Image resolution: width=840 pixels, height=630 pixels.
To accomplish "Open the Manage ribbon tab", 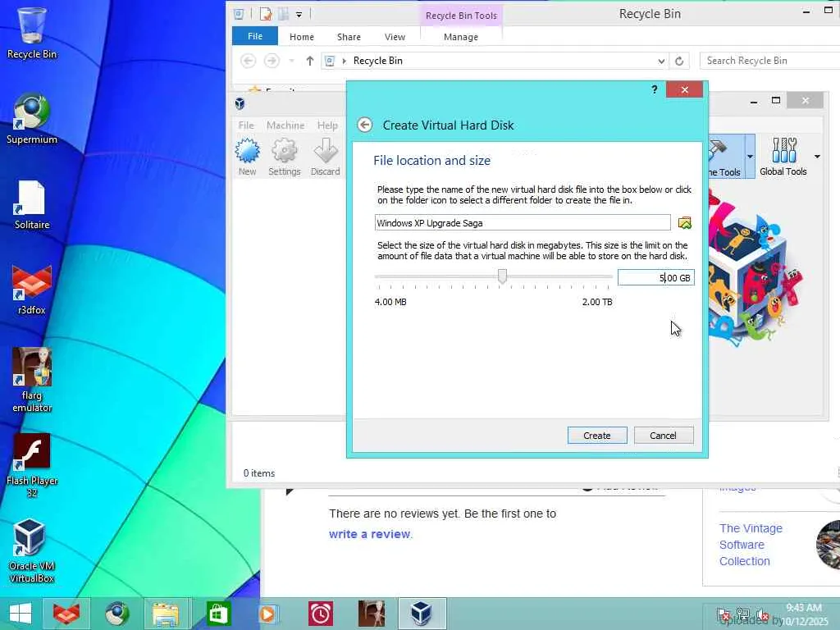I will coord(461,37).
